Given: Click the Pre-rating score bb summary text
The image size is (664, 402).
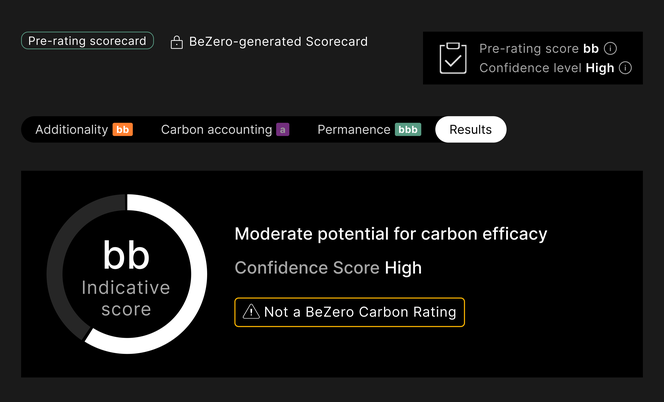Looking at the screenshot, I should (539, 48).
